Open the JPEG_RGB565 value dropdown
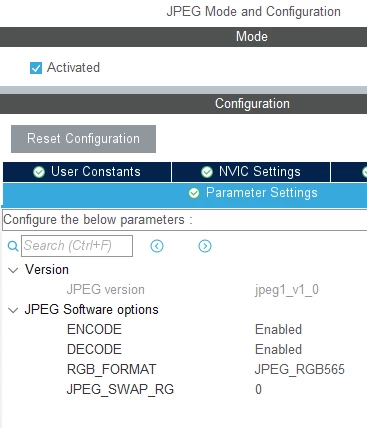The height and width of the screenshot is (428, 367). click(x=299, y=369)
